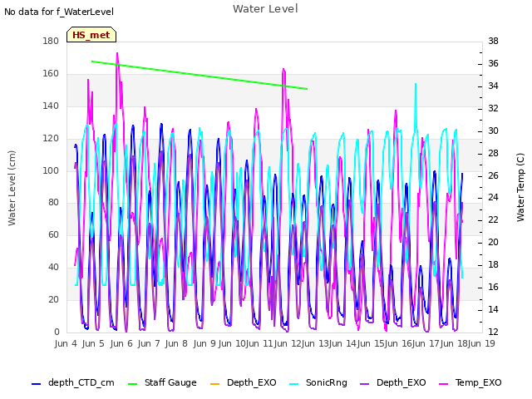The height and width of the screenshot is (399, 532).
Task: Click the 180 tick label on the left axis
Action: click(x=51, y=41)
